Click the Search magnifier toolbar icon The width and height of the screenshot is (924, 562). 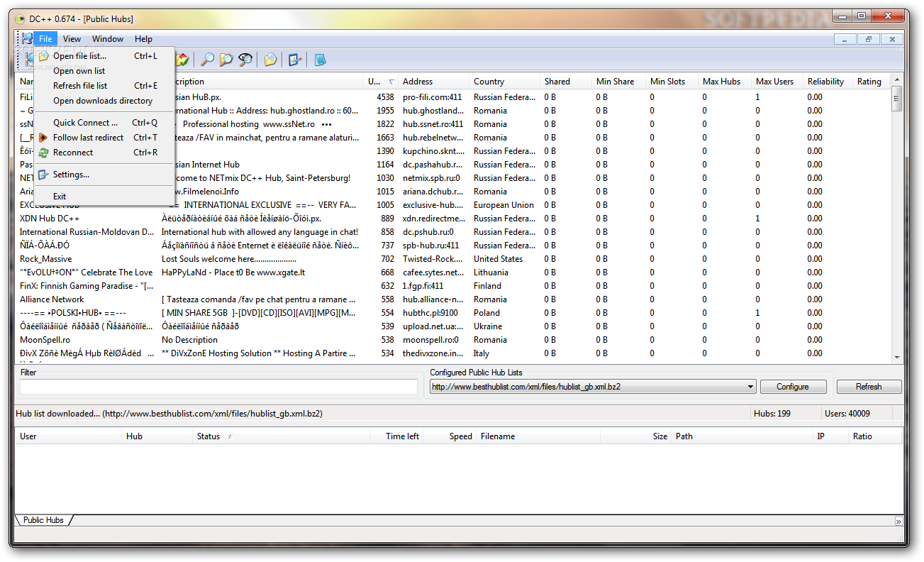[207, 60]
